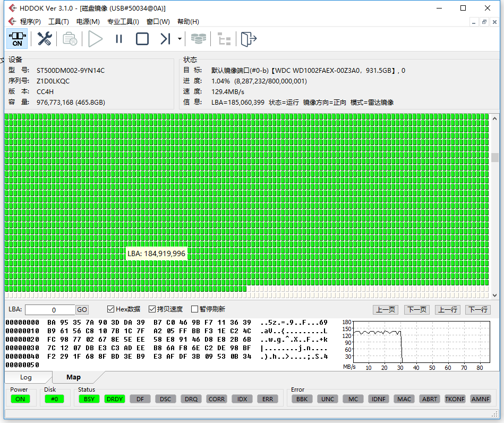The width and height of the screenshot is (504, 423).
Task: Click the sector map scroll up arrow
Action: (x=495, y=119)
